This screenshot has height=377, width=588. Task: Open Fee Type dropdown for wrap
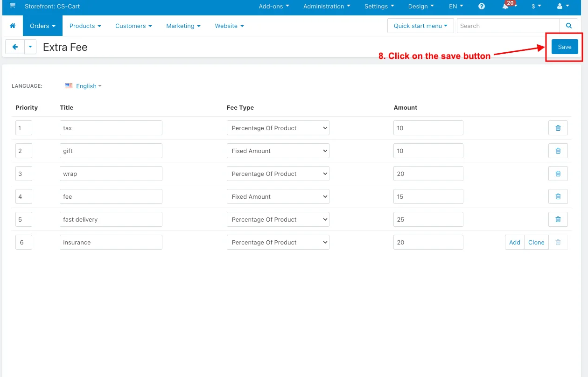[278, 174]
